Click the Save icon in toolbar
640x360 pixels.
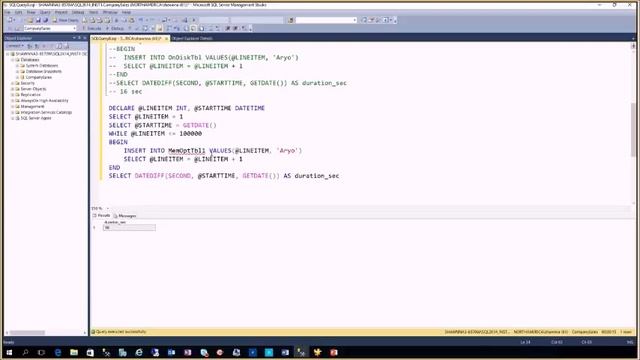coord(38,20)
